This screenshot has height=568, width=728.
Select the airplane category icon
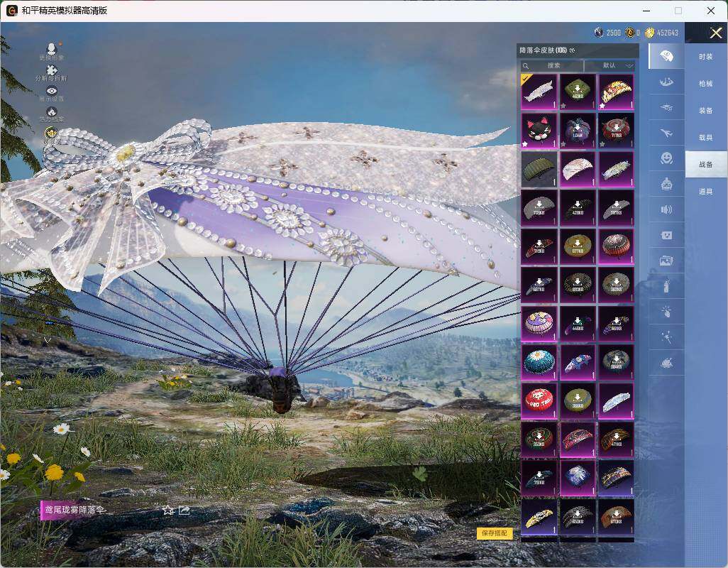click(x=666, y=133)
